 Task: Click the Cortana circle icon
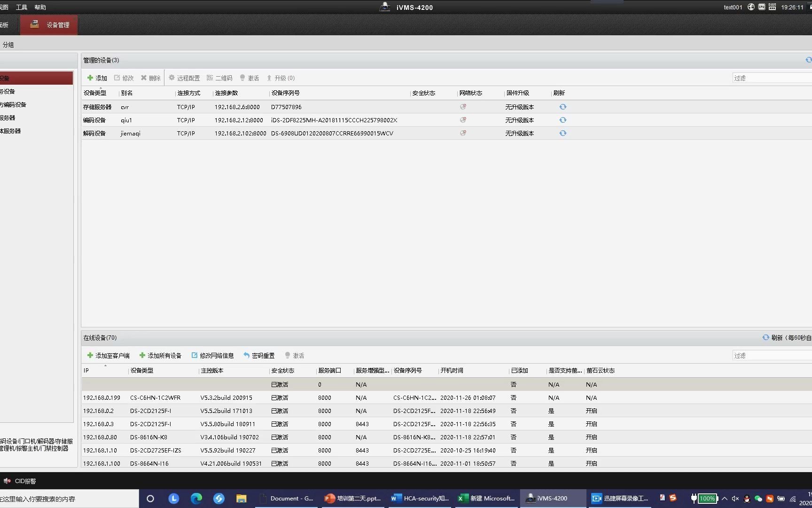coord(150,499)
